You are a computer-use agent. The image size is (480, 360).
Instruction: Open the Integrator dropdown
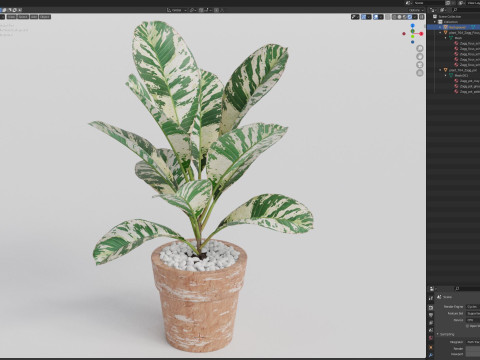pyautogui.click(x=473, y=342)
